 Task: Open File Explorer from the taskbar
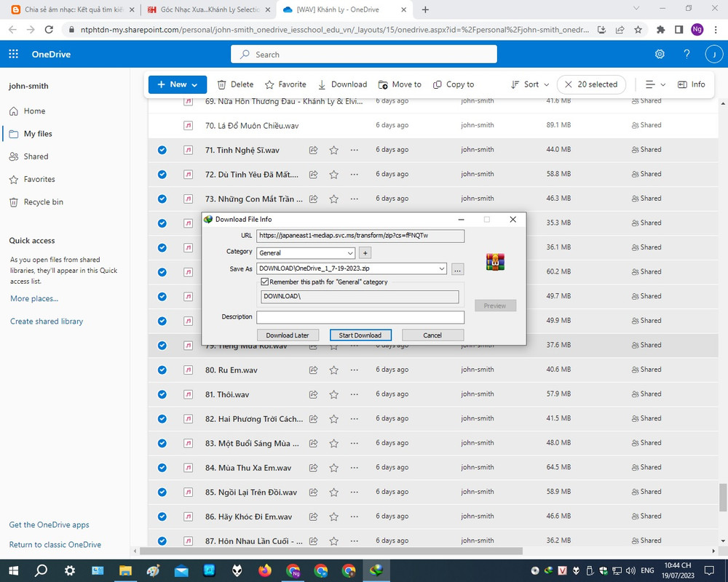coord(125,570)
